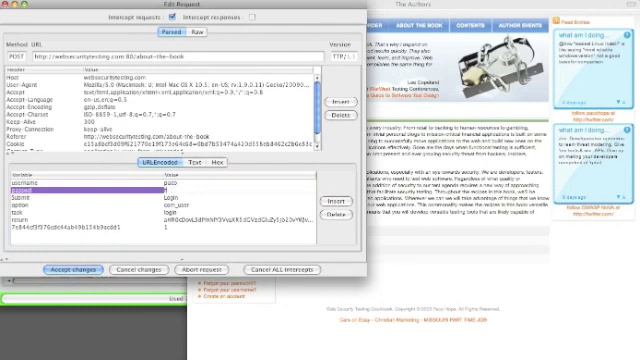
Task: Select the Keep-Alive header row
Action: [159, 122]
